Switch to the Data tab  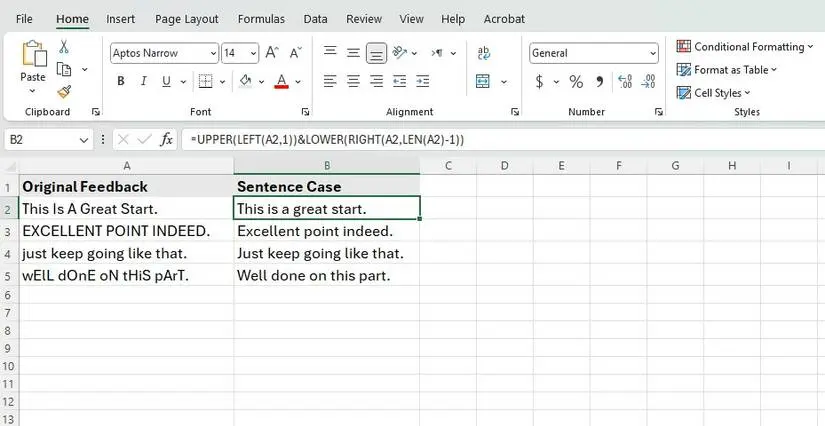pyautogui.click(x=315, y=19)
